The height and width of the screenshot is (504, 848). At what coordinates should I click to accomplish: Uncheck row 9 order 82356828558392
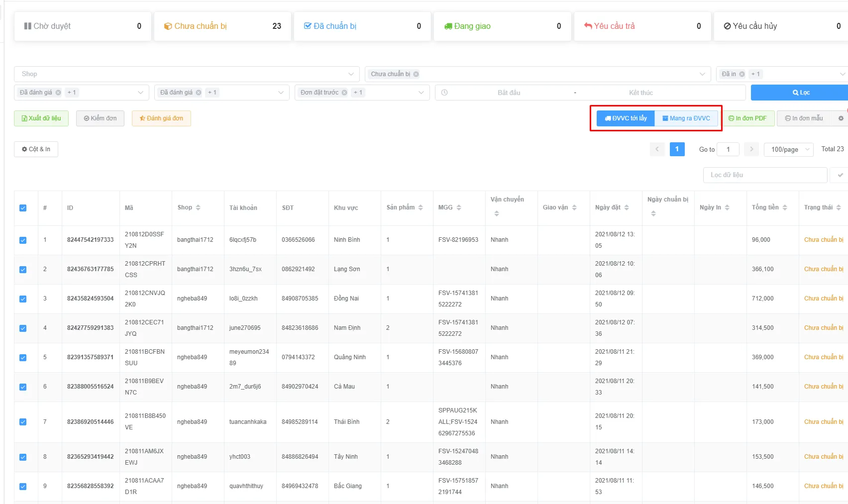[x=23, y=487]
